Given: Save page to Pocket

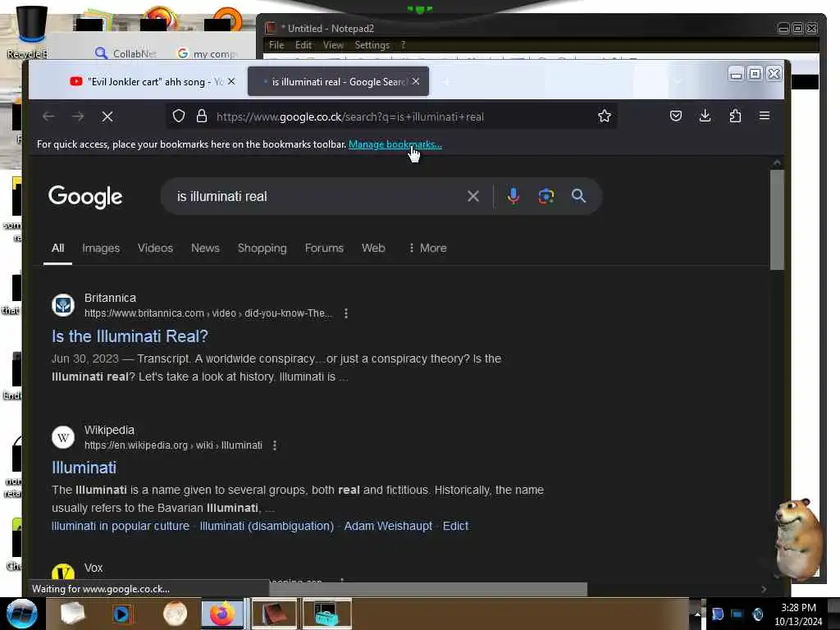Looking at the screenshot, I should tap(676, 116).
